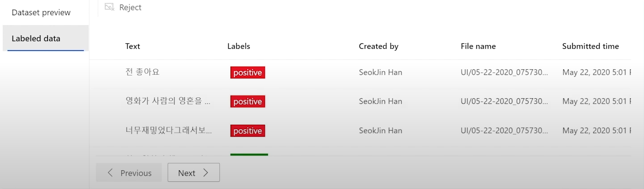The image size is (644, 189).
Task: Click the right chevron on Next
Action: tap(206, 173)
